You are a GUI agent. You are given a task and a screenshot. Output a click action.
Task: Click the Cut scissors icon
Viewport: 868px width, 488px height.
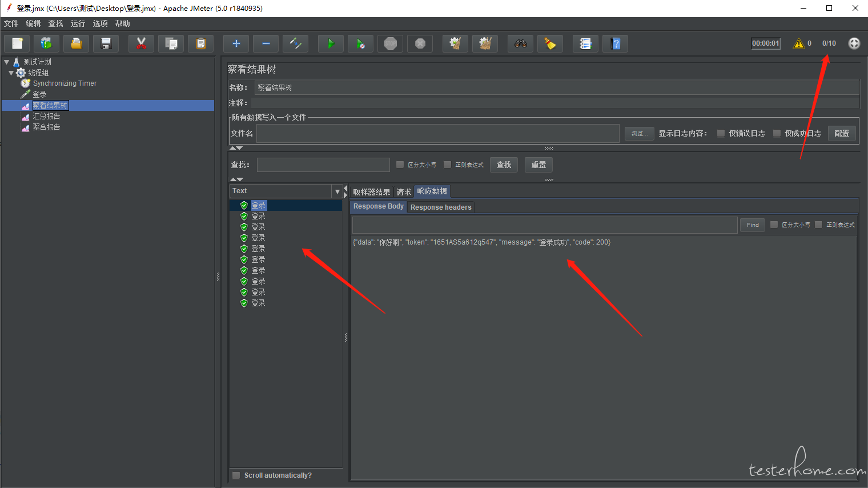point(141,43)
